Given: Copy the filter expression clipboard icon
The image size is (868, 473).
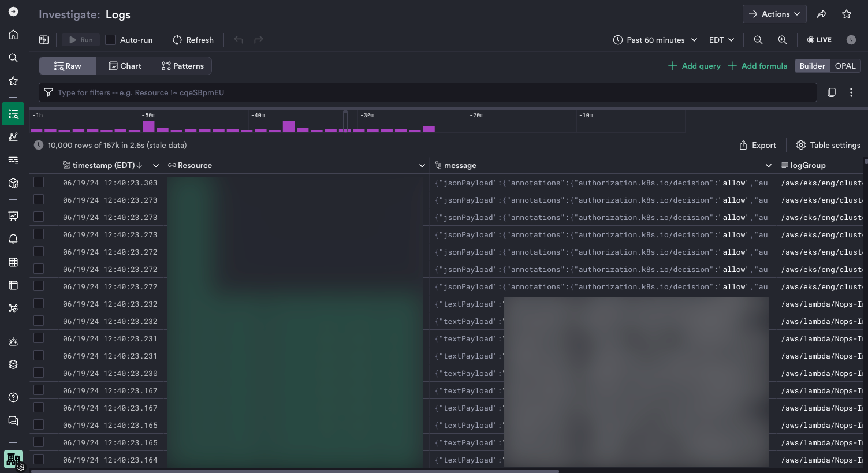Looking at the screenshot, I should coord(832,92).
